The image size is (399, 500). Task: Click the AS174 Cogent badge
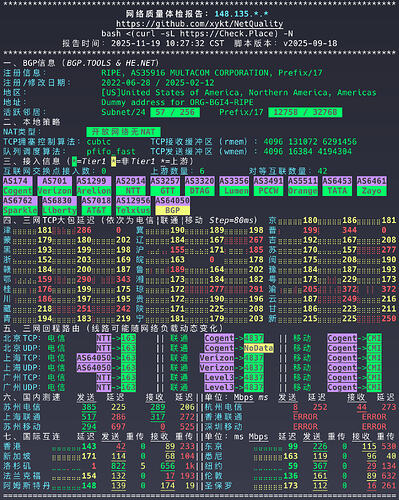click(x=18, y=186)
